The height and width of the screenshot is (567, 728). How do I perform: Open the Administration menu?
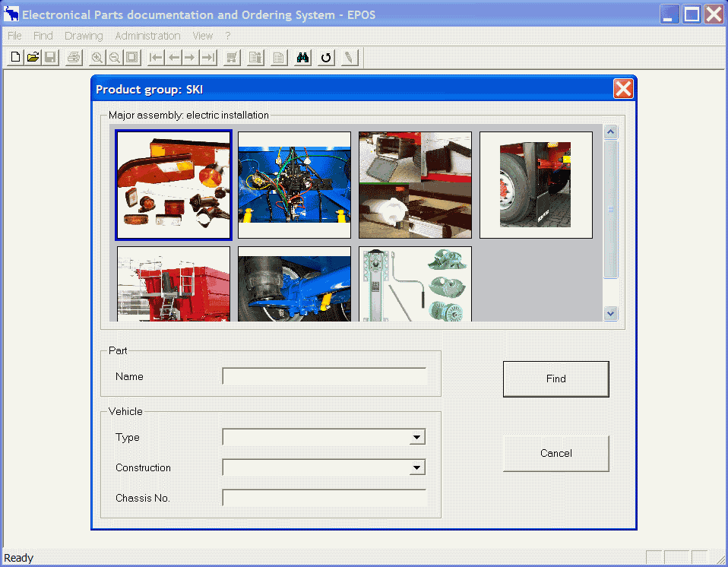[147, 36]
